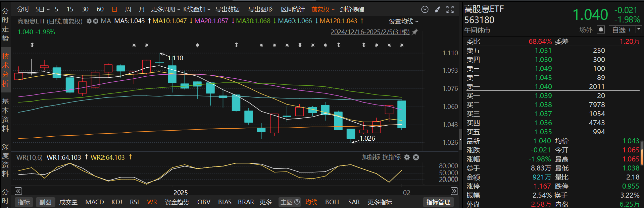644x208 pixels.
Task: Open 深度资料 sidebar tab
Action: point(5,160)
